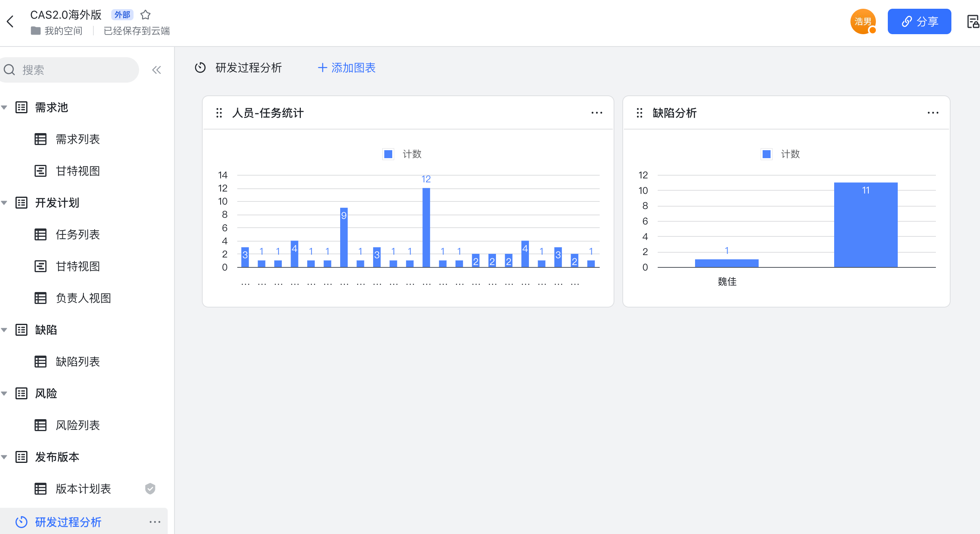Click the tall bar labeled 11
Screen dimensions: 980x534
tap(866, 224)
